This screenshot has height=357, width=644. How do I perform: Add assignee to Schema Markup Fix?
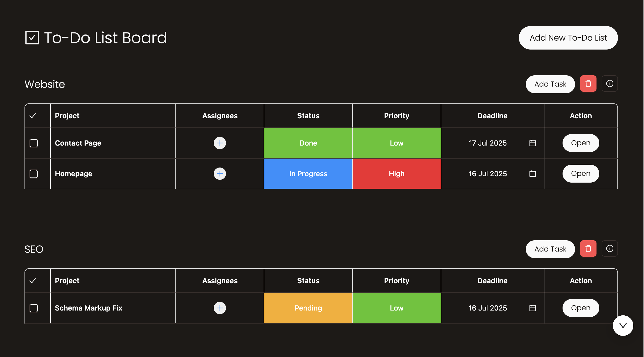coord(220,308)
